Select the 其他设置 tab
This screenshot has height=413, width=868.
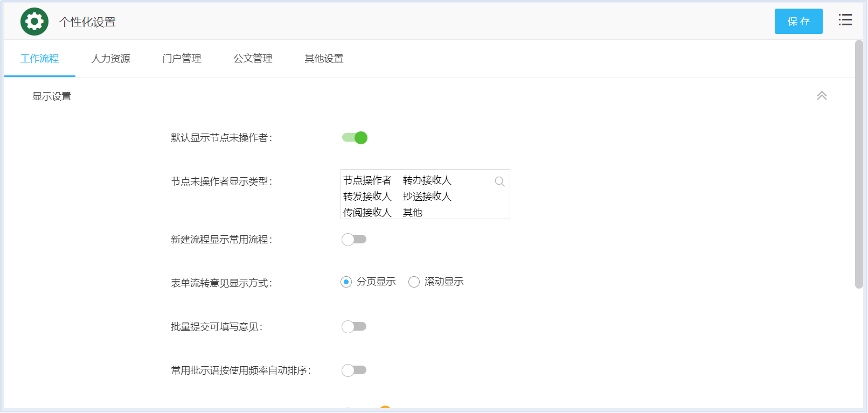tap(324, 59)
